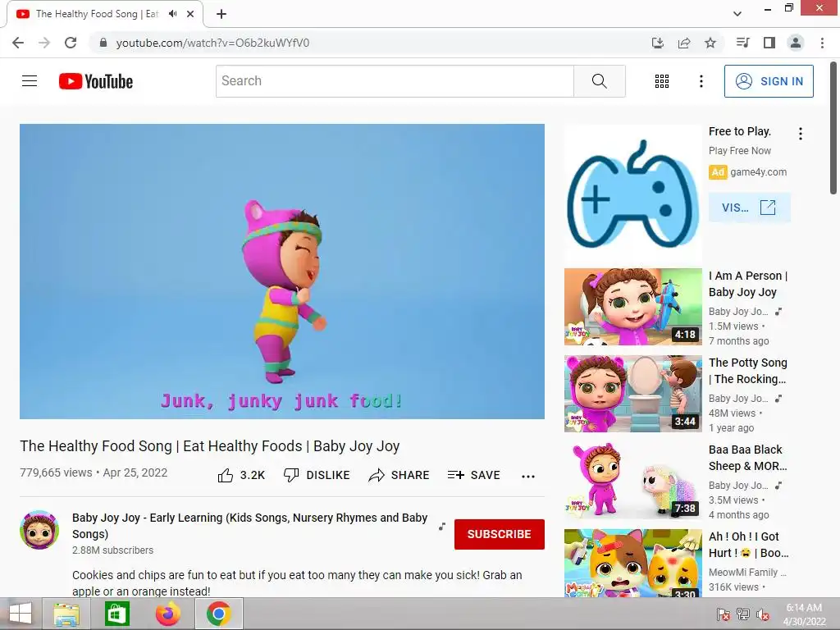Click the share this page icon
This screenshot has height=630, width=840.
tap(684, 43)
